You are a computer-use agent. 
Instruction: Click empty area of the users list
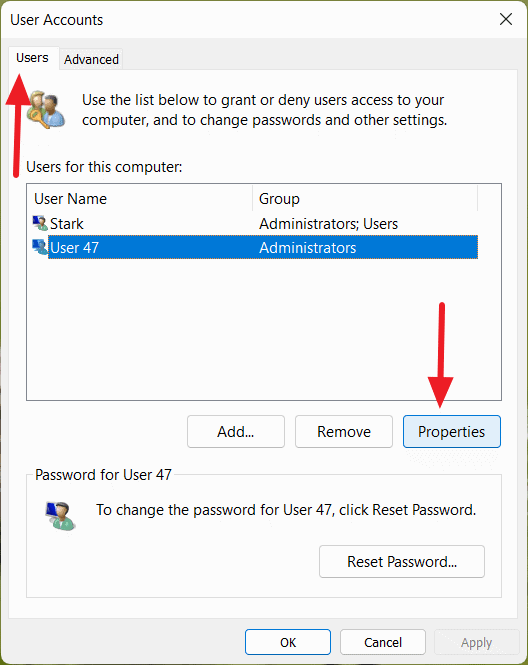coord(263,329)
